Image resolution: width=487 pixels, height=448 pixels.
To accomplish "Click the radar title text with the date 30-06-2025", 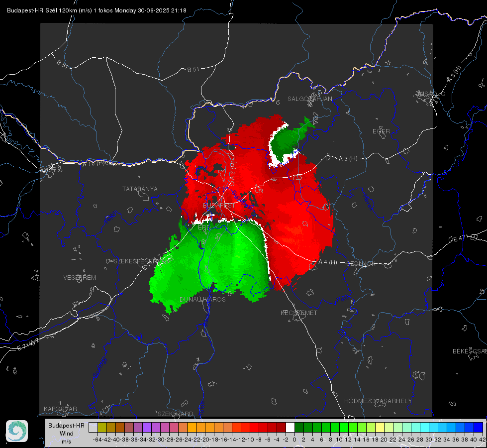I will (97, 10).
